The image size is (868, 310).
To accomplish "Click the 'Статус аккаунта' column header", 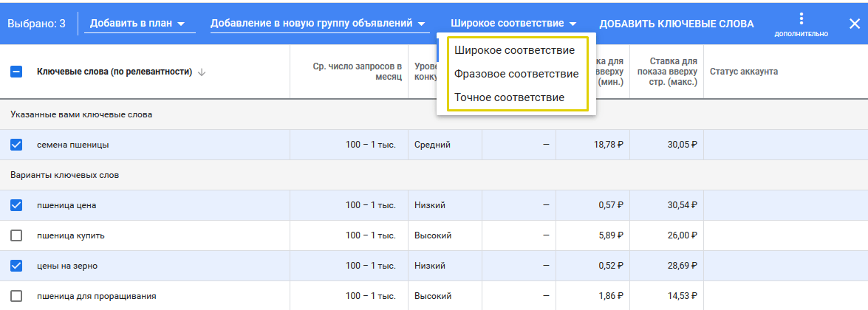I will click(743, 72).
